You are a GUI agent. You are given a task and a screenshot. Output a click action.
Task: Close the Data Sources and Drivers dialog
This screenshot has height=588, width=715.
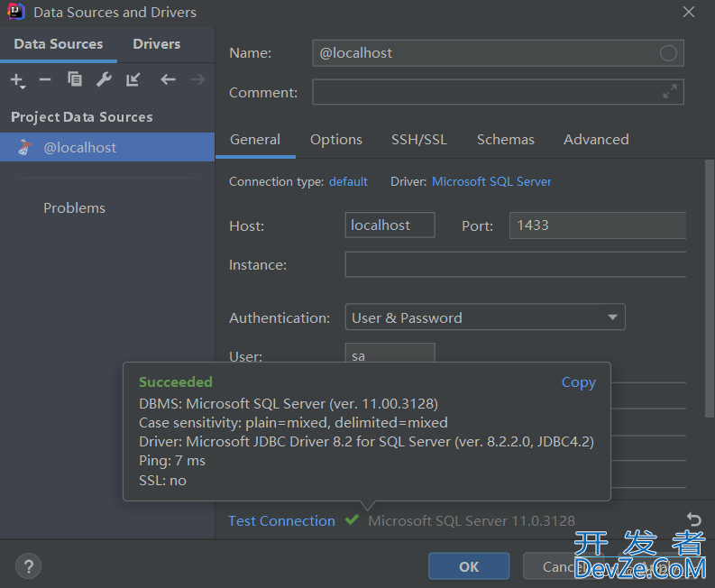tap(689, 12)
